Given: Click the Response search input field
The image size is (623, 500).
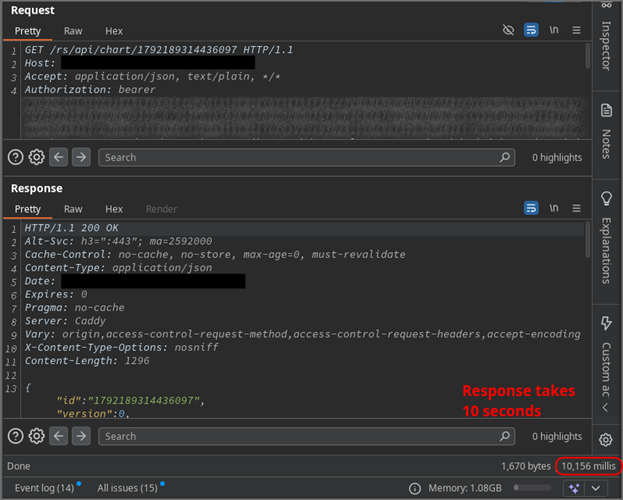Looking at the screenshot, I should coord(300,436).
